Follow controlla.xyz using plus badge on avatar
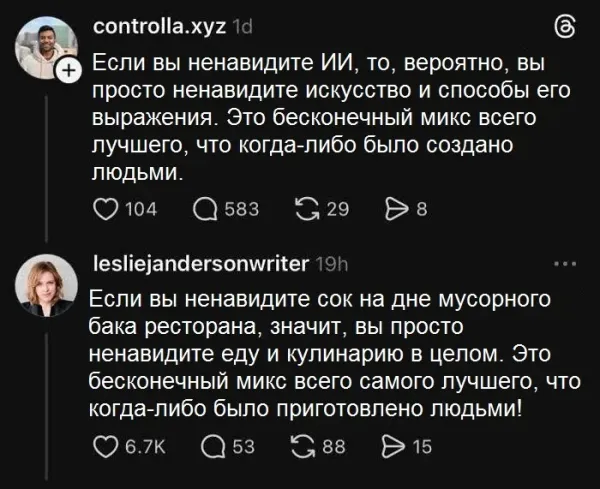The image size is (600, 489). pos(69,72)
